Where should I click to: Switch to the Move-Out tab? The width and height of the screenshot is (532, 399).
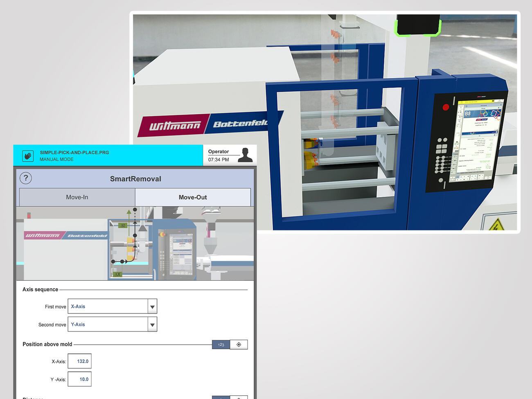pyautogui.click(x=193, y=197)
